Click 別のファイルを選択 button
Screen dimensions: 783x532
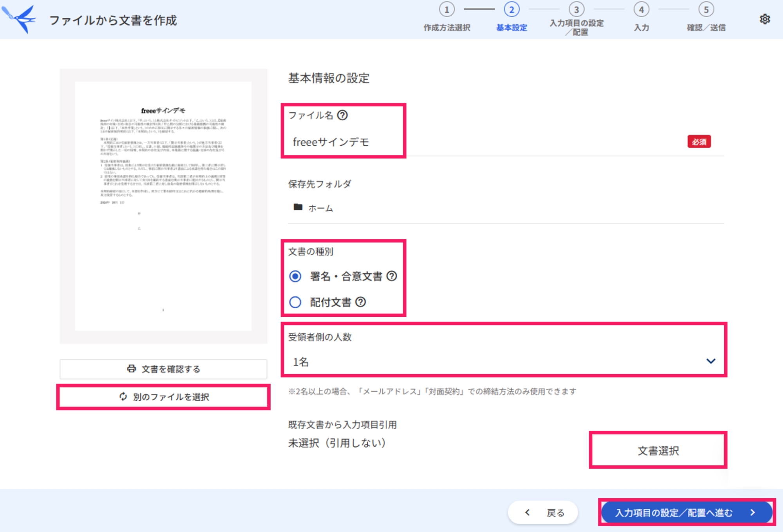pos(163,397)
